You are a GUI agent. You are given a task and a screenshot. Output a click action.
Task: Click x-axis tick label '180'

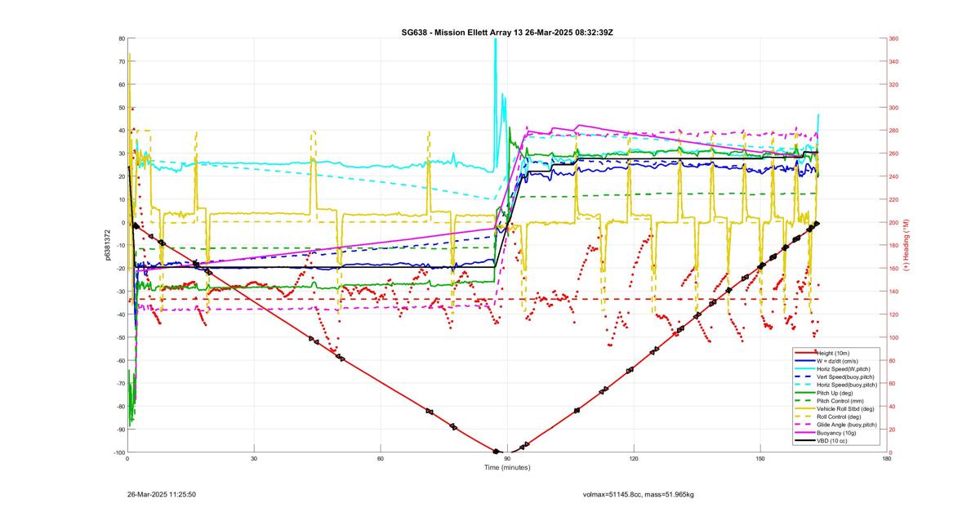(887, 459)
